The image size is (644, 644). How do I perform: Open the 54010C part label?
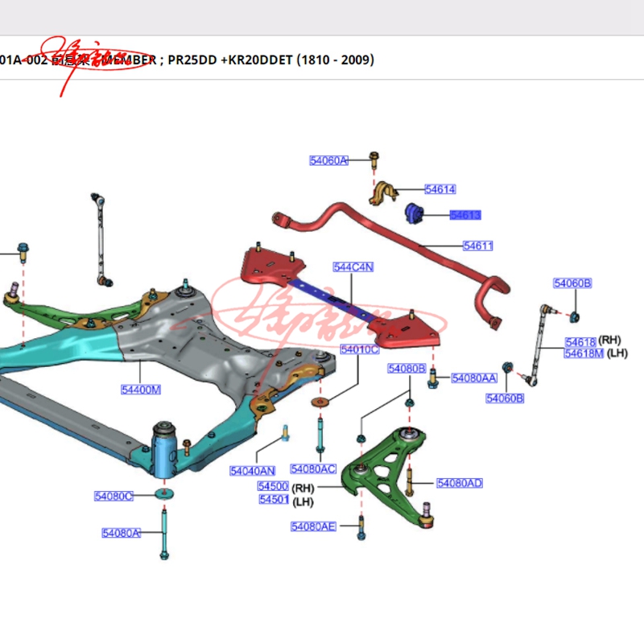[359, 349]
